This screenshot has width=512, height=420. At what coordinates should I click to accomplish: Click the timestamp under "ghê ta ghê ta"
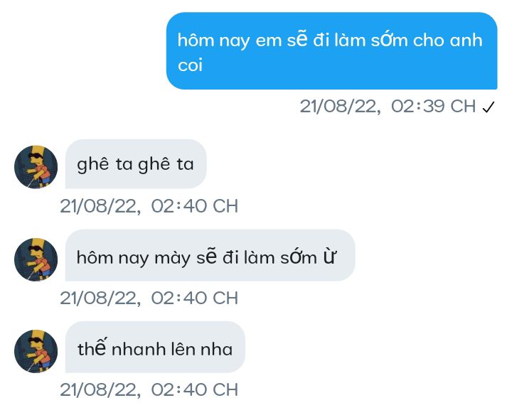[x=149, y=206]
